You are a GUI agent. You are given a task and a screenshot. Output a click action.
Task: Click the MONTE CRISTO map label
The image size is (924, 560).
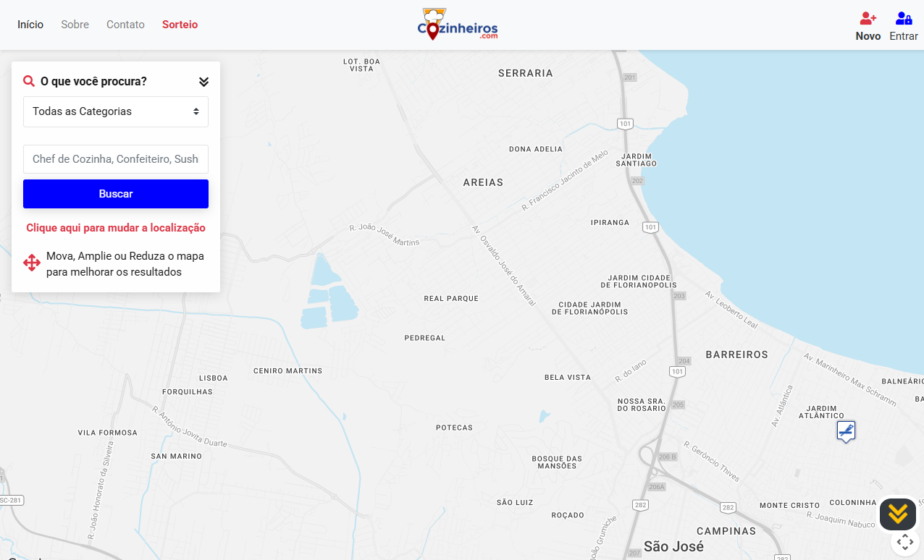point(790,505)
